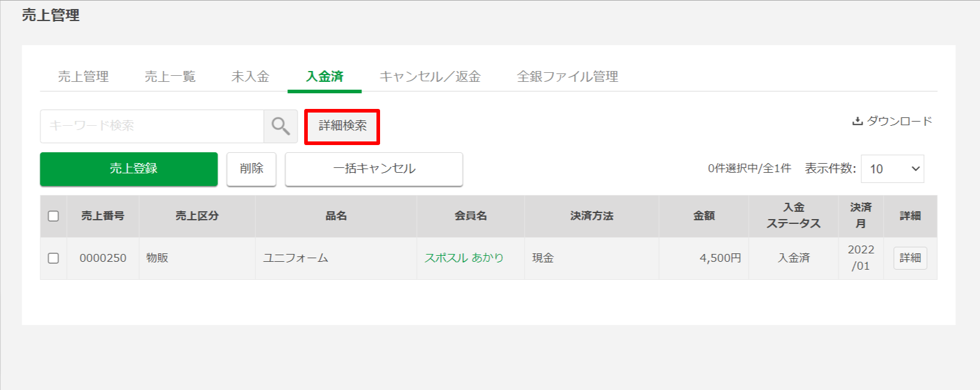Screen dimensions: 980x390
Task: Click the 決済月 column header
Action: pyautogui.click(x=861, y=215)
